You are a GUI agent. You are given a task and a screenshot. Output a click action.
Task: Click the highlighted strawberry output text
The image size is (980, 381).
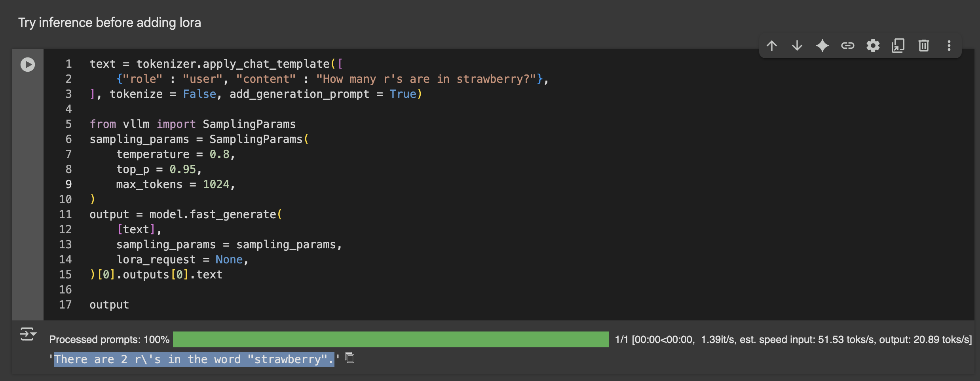[194, 359]
